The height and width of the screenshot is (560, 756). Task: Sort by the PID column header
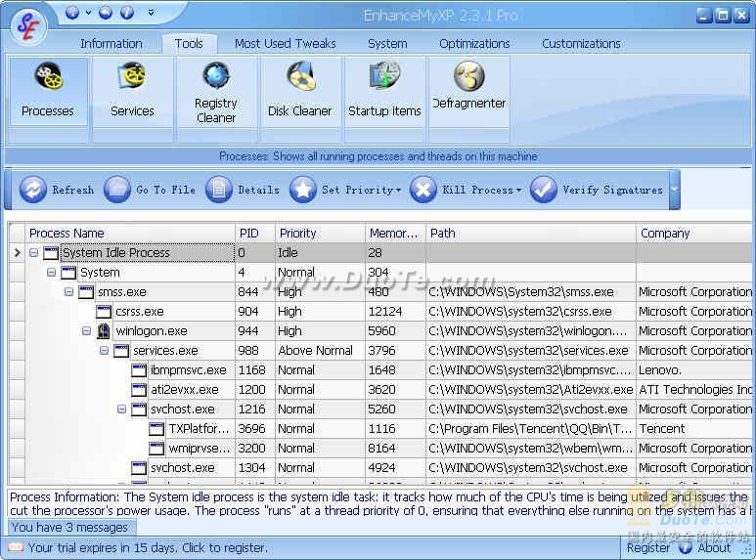click(x=255, y=234)
